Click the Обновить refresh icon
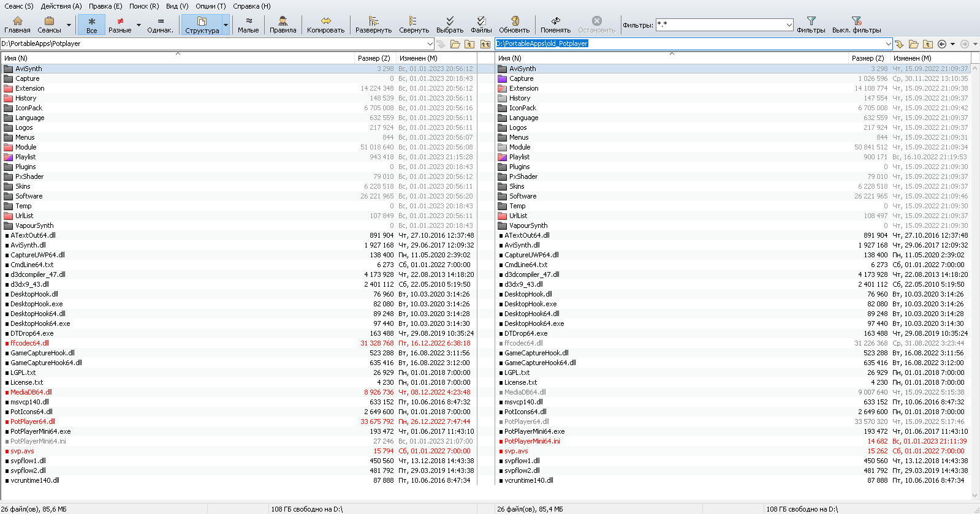This screenshot has width=980, height=514. pyautogui.click(x=514, y=25)
